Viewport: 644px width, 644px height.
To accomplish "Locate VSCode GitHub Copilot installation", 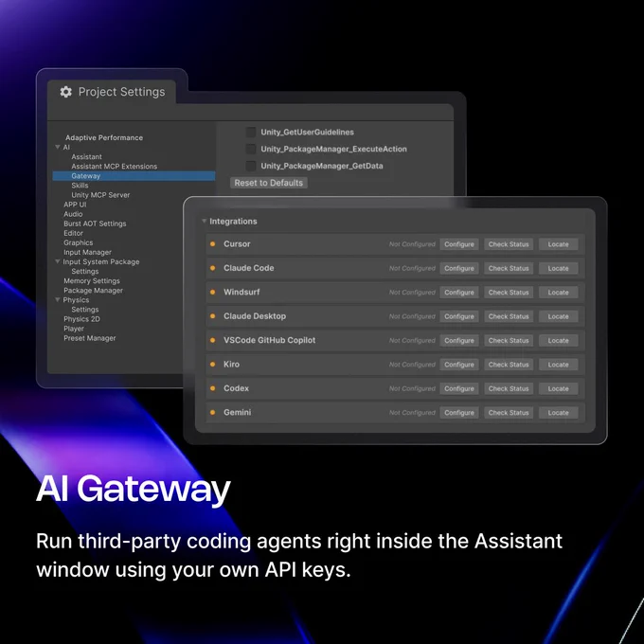I will pyautogui.click(x=558, y=340).
